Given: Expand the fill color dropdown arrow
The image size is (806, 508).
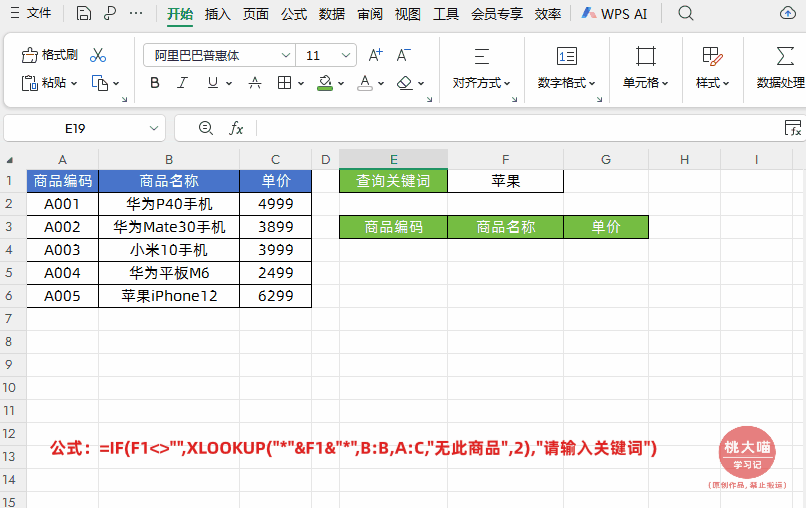Looking at the screenshot, I should click(341, 83).
